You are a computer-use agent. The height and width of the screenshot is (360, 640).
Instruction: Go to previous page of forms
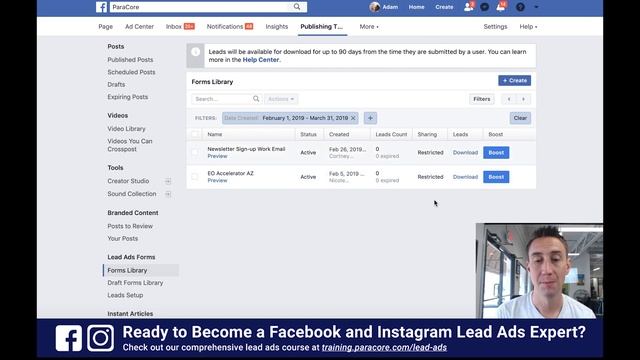pos(509,99)
